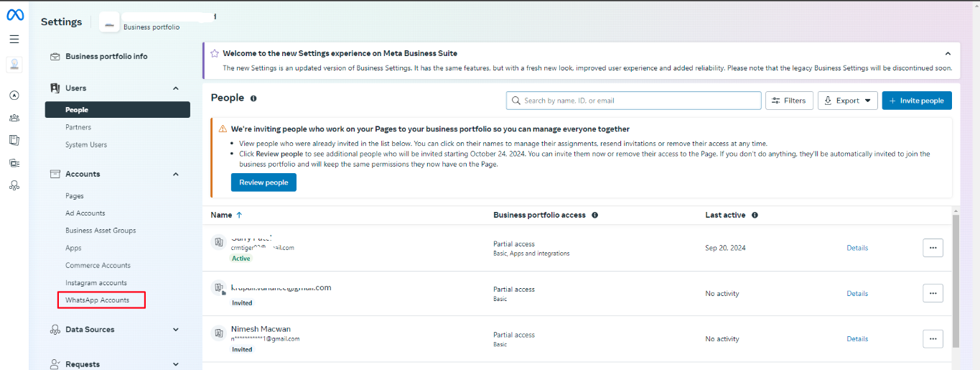Open Details for Nimesh Macwan
Screen dimensions: 980x370
pos(857,338)
